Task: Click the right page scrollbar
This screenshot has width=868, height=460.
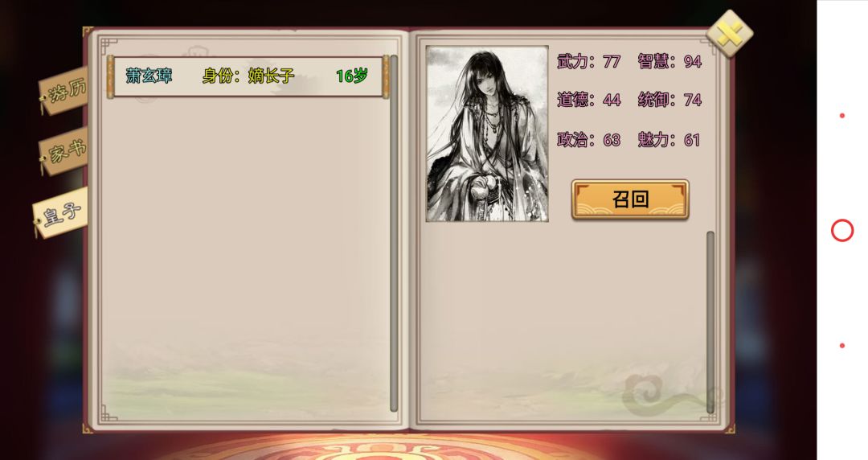Action: pyautogui.click(x=710, y=322)
